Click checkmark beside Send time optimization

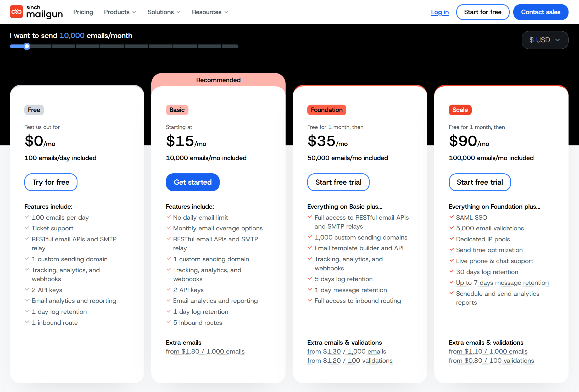pos(451,250)
